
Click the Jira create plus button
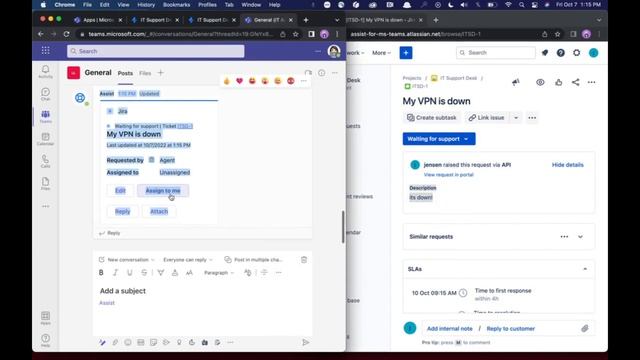[406, 53]
